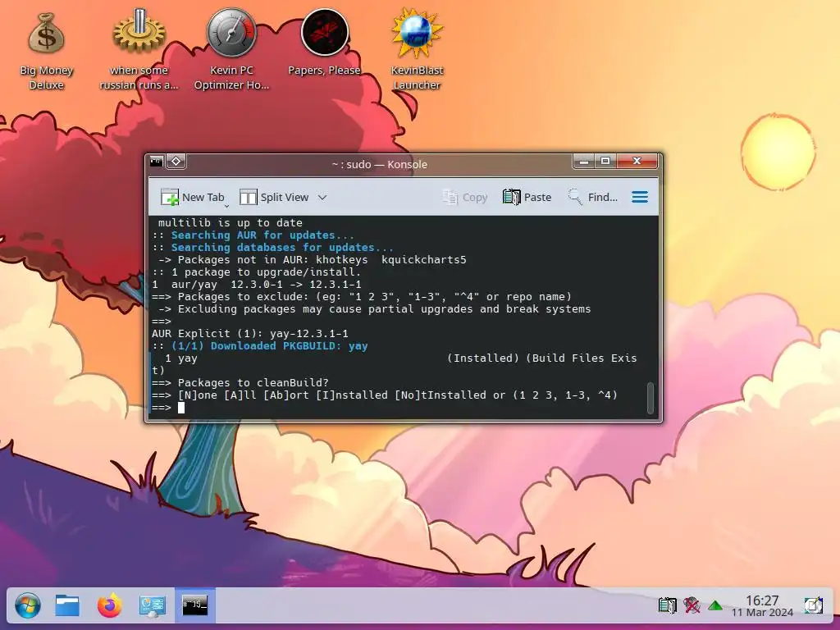
Task: Launch Firefox from the taskbar
Action: tap(110, 606)
